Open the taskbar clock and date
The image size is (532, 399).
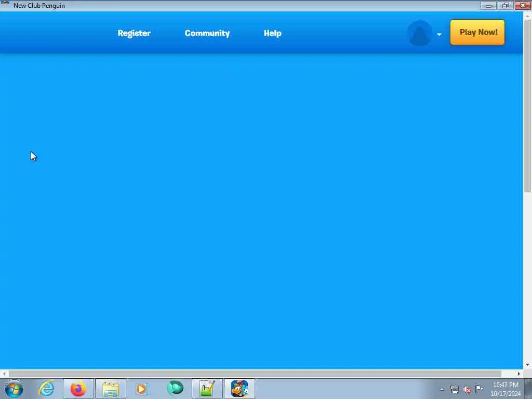point(505,389)
